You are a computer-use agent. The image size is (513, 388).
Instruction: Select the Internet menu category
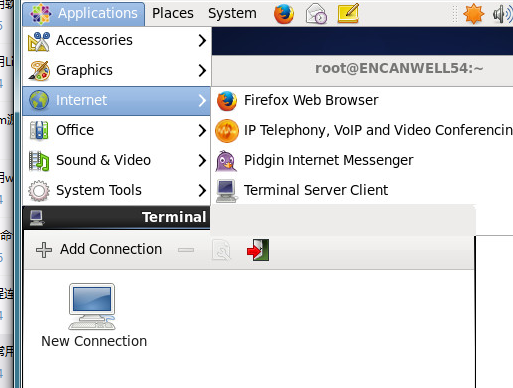(117, 100)
